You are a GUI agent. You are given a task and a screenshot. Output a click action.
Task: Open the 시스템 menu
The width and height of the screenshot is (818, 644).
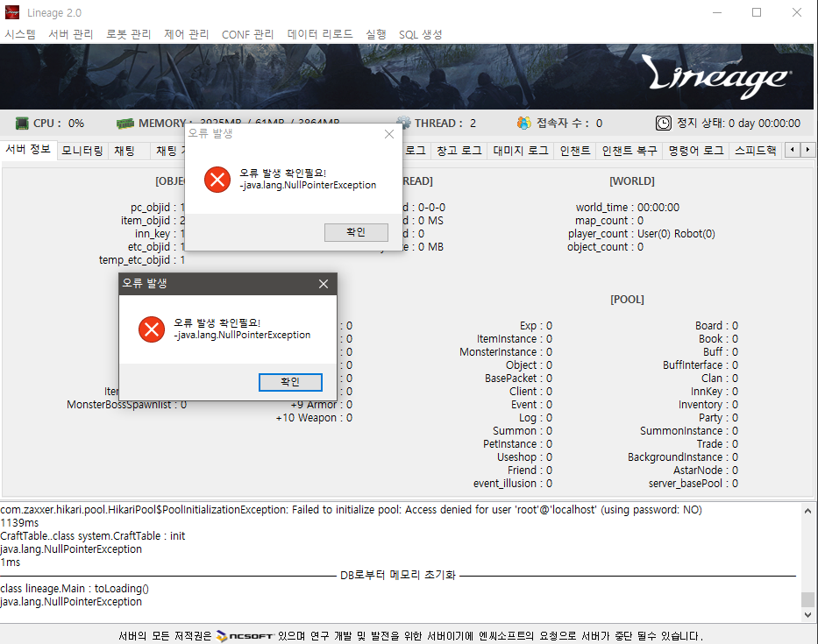click(20, 34)
